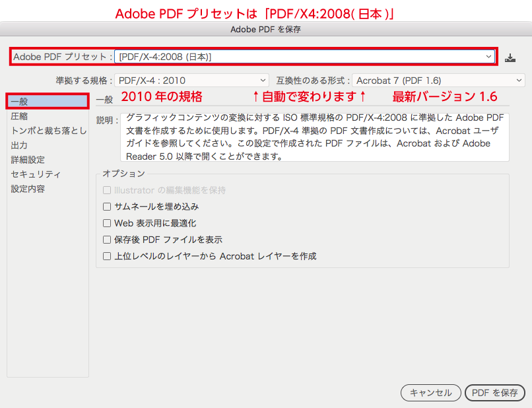
Task: Click the オプション group label
Action: tap(124, 174)
